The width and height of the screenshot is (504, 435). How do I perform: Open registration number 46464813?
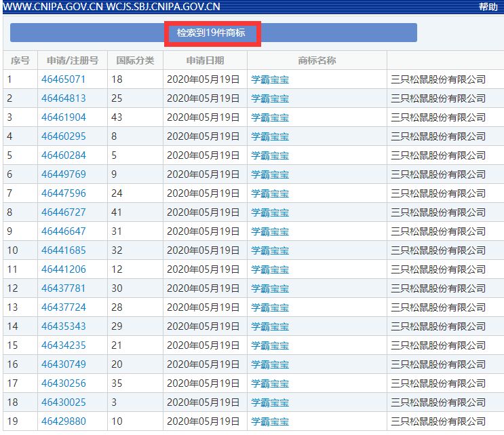[x=63, y=98]
